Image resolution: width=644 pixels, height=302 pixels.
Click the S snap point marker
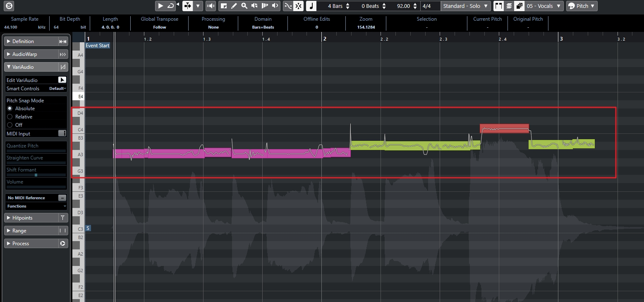[88, 228]
